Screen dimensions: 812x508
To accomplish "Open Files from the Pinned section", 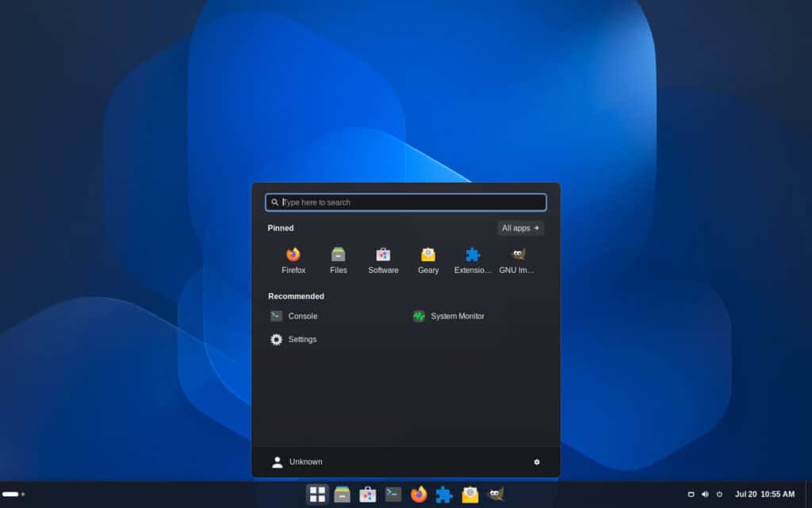I will click(x=338, y=260).
